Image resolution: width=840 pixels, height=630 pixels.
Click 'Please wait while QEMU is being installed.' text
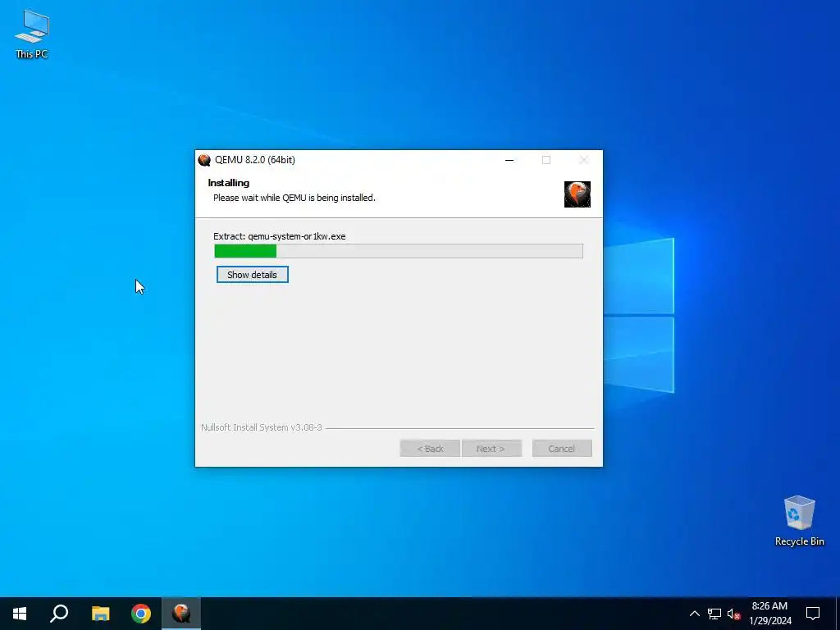click(294, 198)
